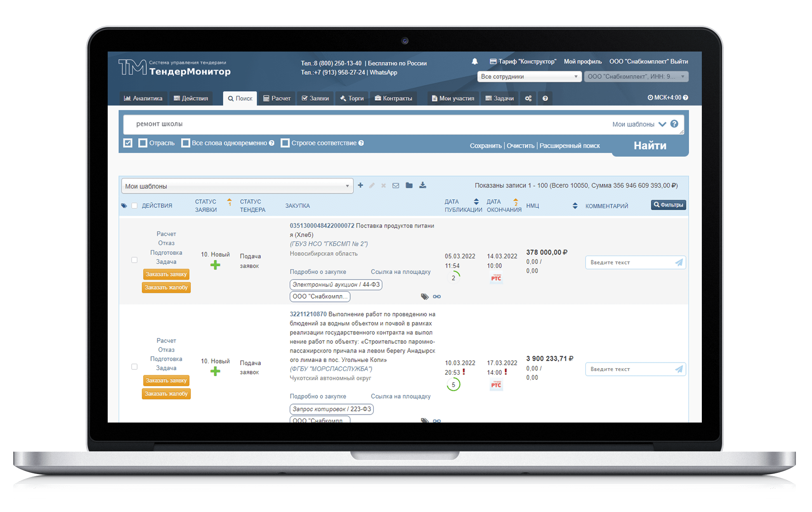Click green plus under first row status
This screenshot has width=812, height=512.
point(215,265)
